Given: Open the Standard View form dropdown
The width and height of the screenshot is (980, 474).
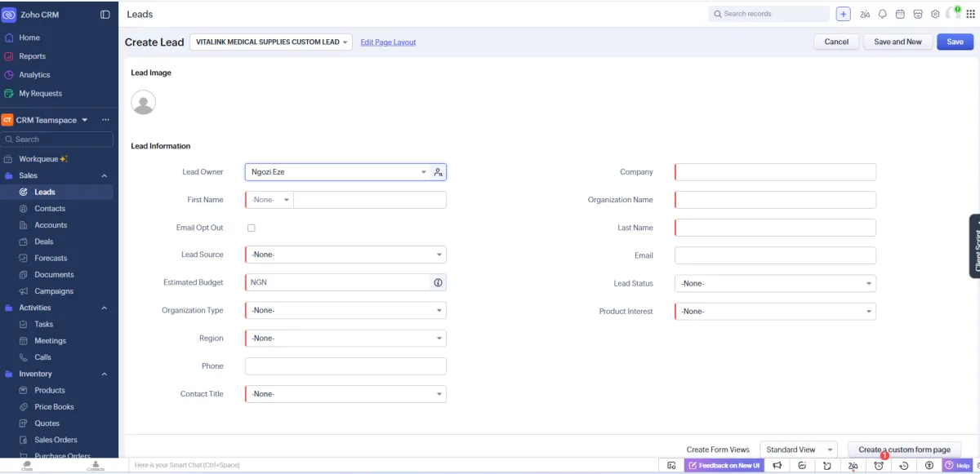Looking at the screenshot, I should click(x=799, y=450).
